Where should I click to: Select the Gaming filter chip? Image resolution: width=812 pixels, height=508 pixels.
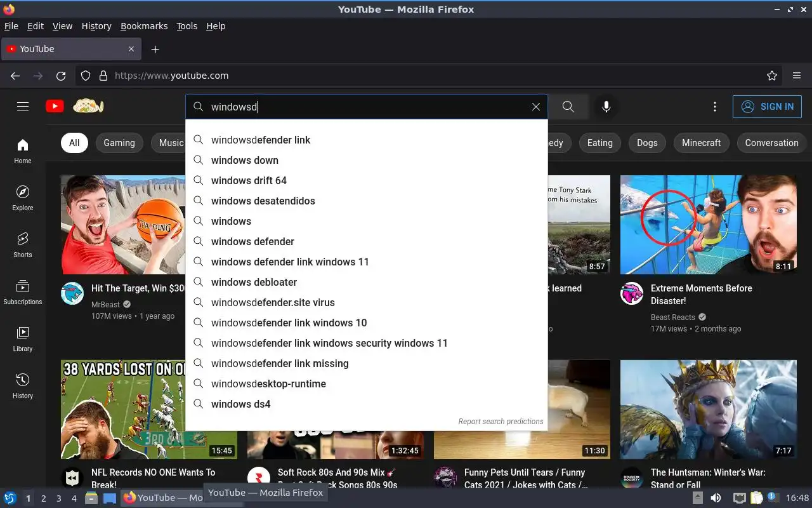(x=119, y=143)
